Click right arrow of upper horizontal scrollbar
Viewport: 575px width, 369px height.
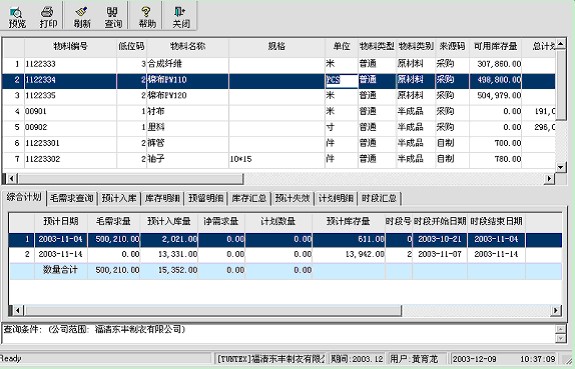click(x=549, y=179)
